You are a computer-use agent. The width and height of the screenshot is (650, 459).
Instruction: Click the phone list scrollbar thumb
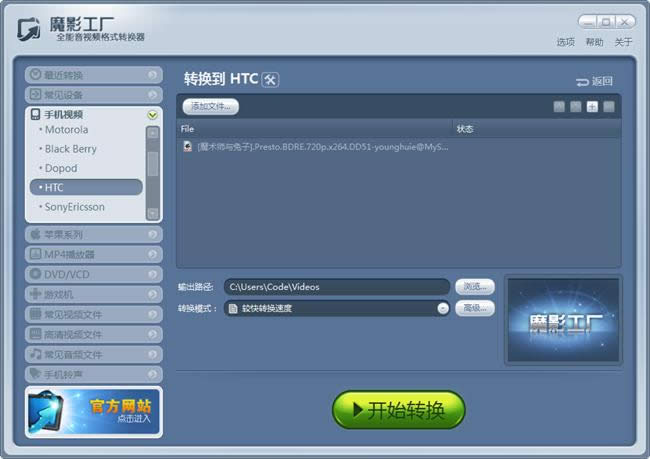point(153,163)
